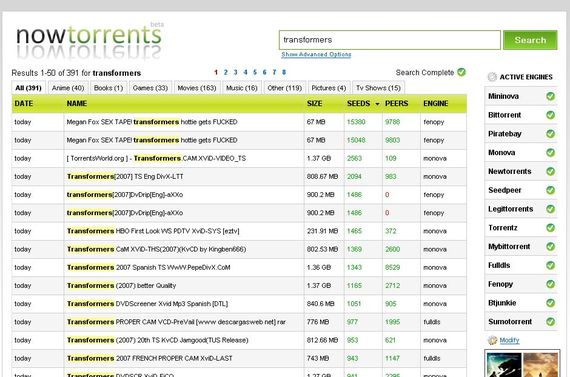
Task: Sort results by the SIZE column
Action: (314, 104)
